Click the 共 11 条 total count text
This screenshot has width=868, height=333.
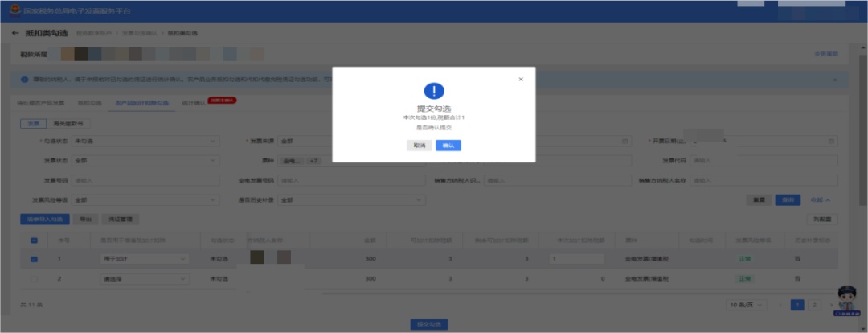coord(31,305)
